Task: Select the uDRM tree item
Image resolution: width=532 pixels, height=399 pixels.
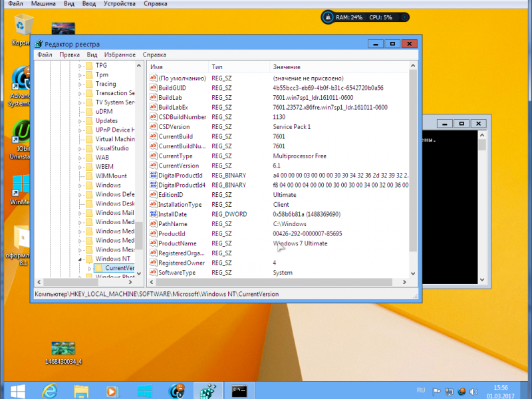Action: 104,111
